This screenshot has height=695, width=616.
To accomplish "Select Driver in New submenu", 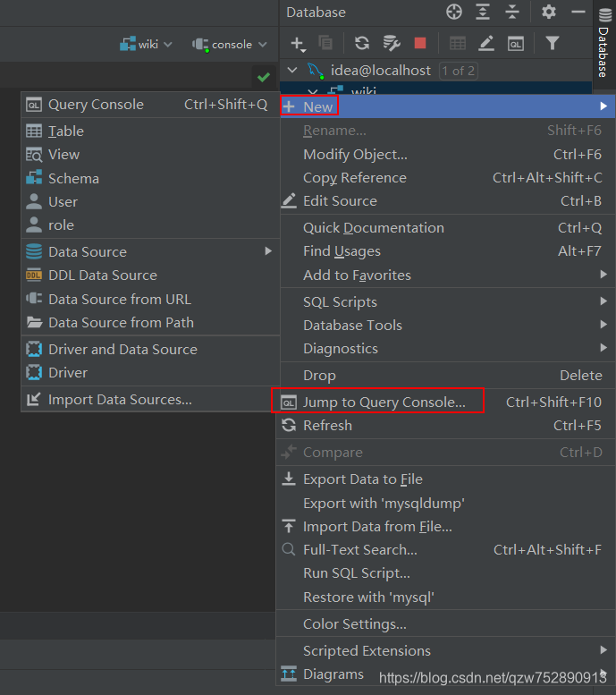I will tap(151, 373).
